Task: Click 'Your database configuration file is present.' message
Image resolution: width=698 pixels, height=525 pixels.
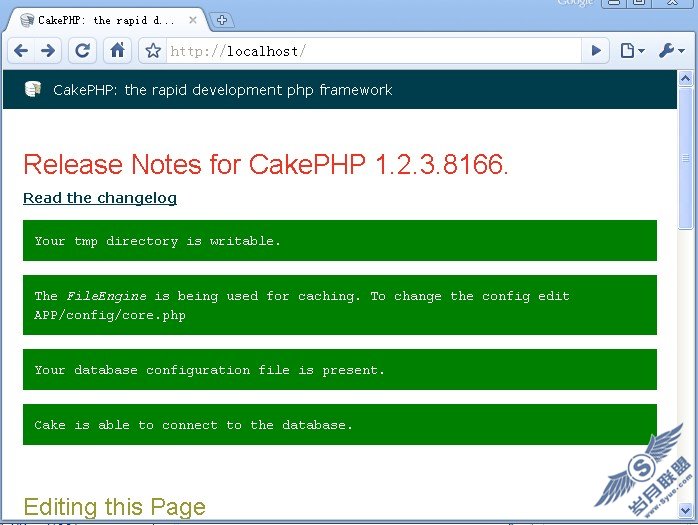Action: (340, 370)
